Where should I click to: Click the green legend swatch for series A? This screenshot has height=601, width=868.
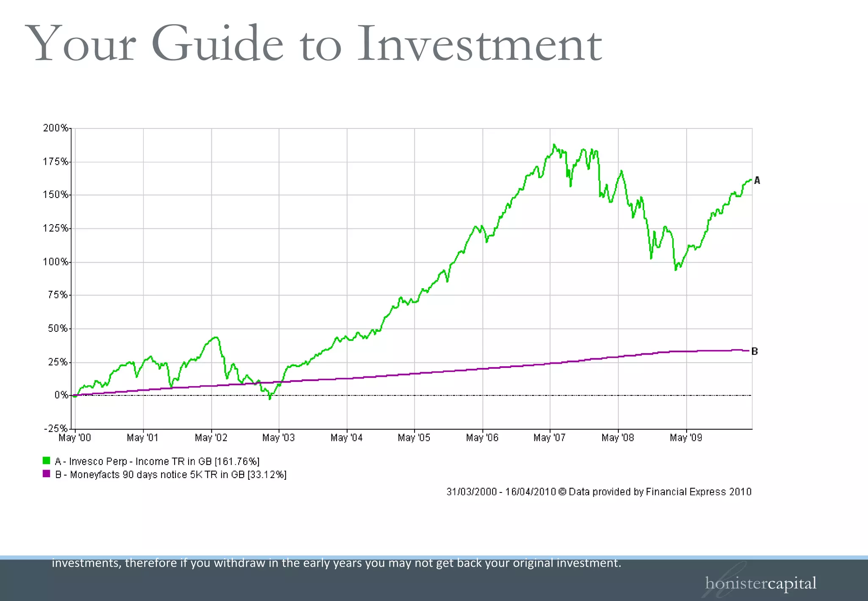click(47, 460)
